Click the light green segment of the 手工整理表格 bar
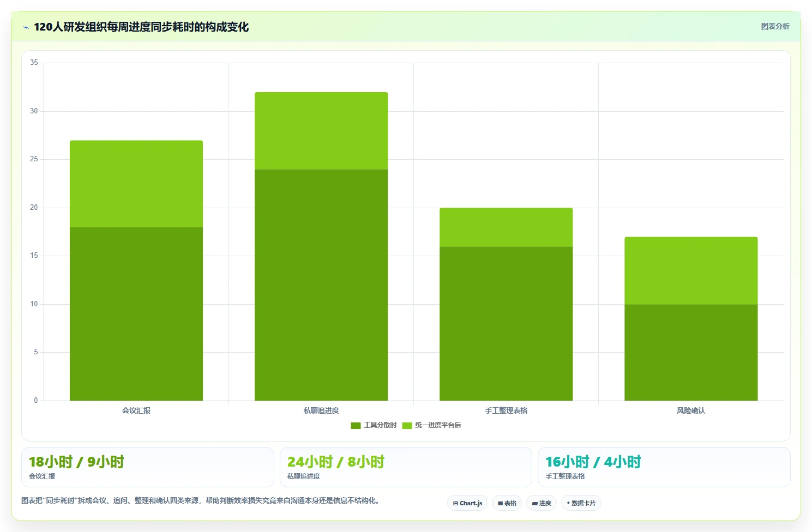Viewport: 812px width, 532px height. tap(506, 227)
